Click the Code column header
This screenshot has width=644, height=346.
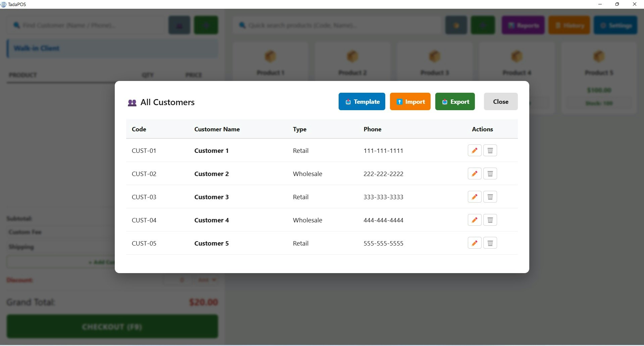pos(139,129)
